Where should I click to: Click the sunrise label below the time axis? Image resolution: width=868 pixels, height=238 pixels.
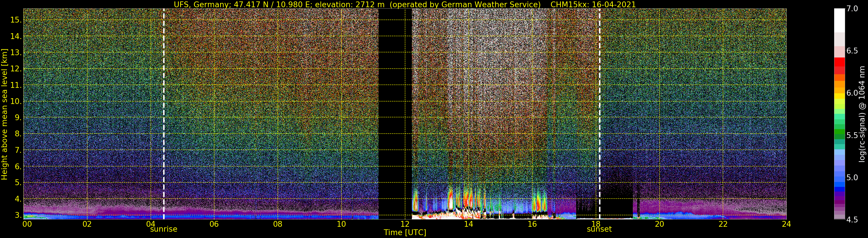click(163, 229)
